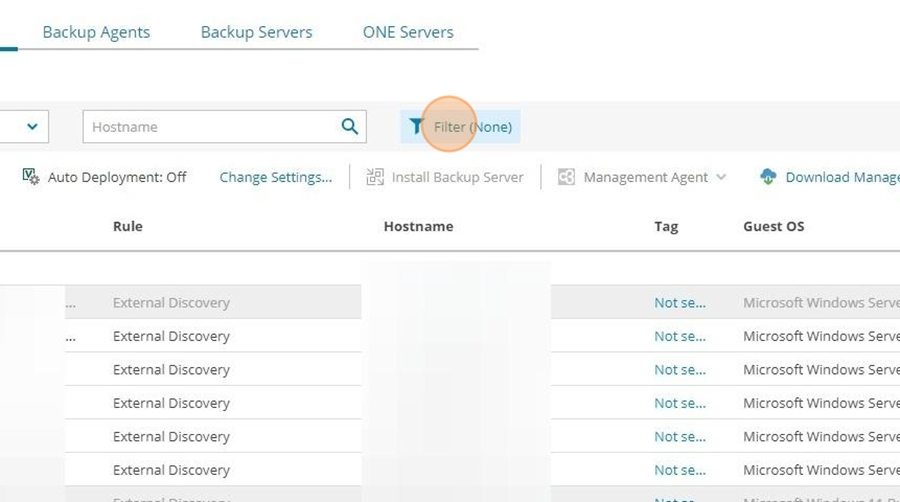Click the magnifier search icon
Image resolution: width=900 pixels, height=502 pixels.
click(x=350, y=126)
